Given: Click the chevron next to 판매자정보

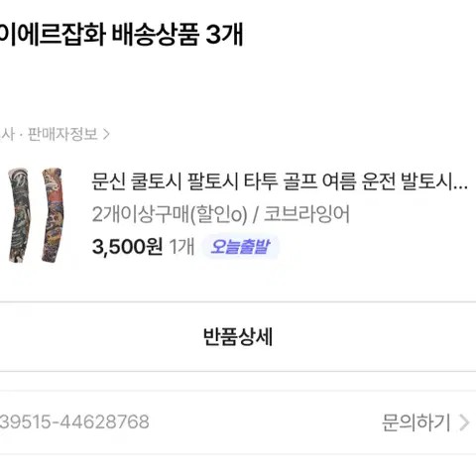Looking at the screenshot, I should tap(106, 134).
